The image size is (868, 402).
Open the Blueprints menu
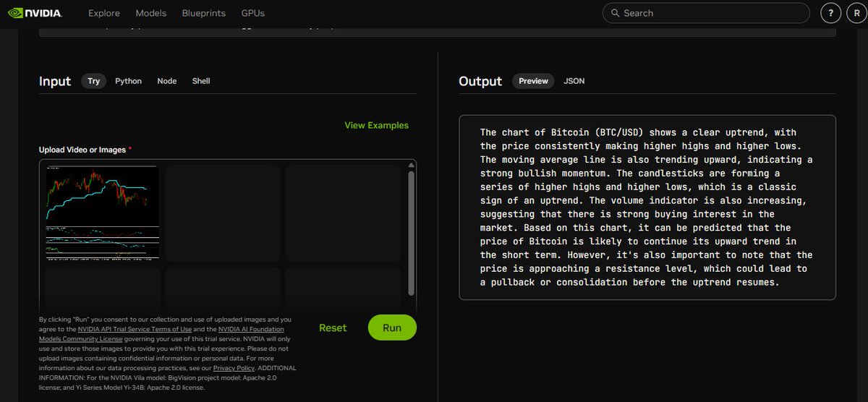(x=204, y=13)
